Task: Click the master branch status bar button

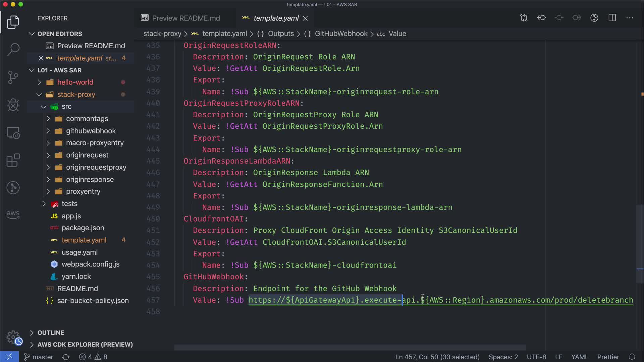Action: tap(39, 357)
